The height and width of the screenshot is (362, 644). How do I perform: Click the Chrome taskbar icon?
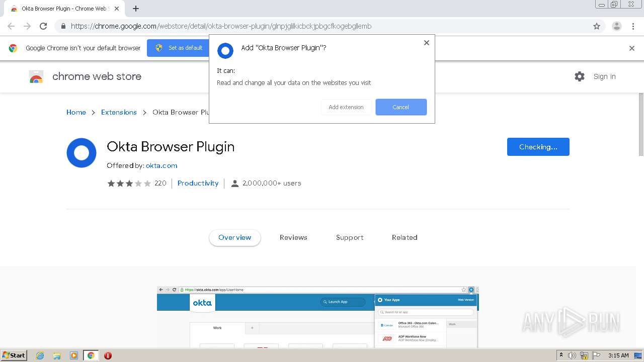coord(91,355)
